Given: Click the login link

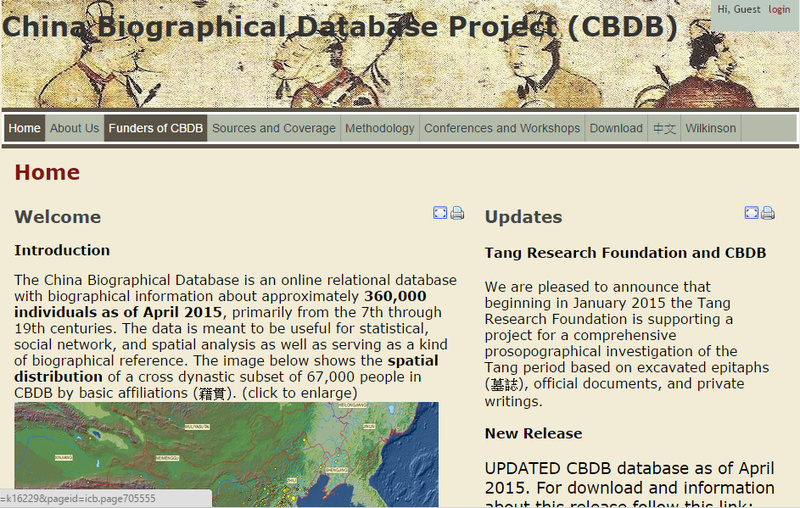Looking at the screenshot, I should pos(779,10).
